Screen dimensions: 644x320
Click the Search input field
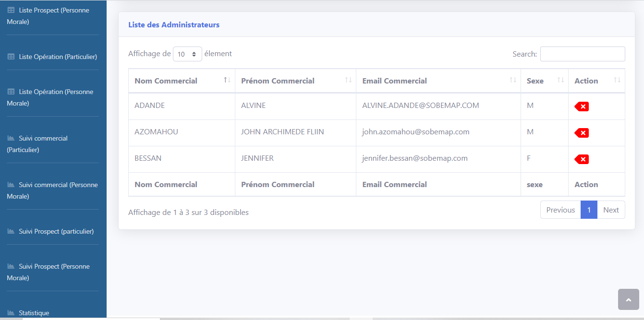582,54
